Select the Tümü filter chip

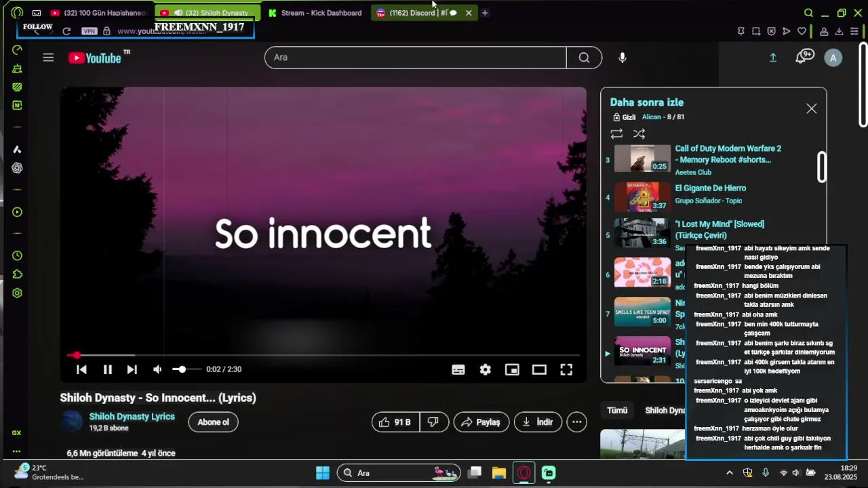[617, 411]
